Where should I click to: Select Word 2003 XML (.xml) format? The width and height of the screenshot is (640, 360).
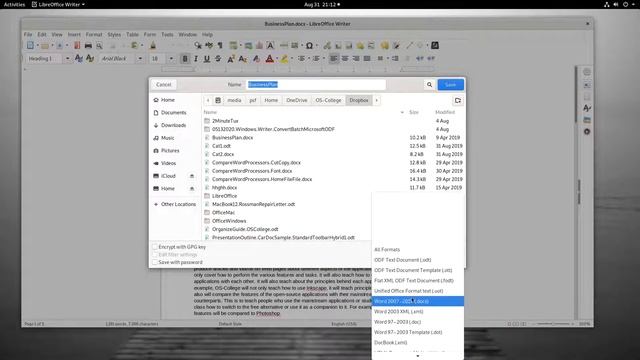[418, 311]
